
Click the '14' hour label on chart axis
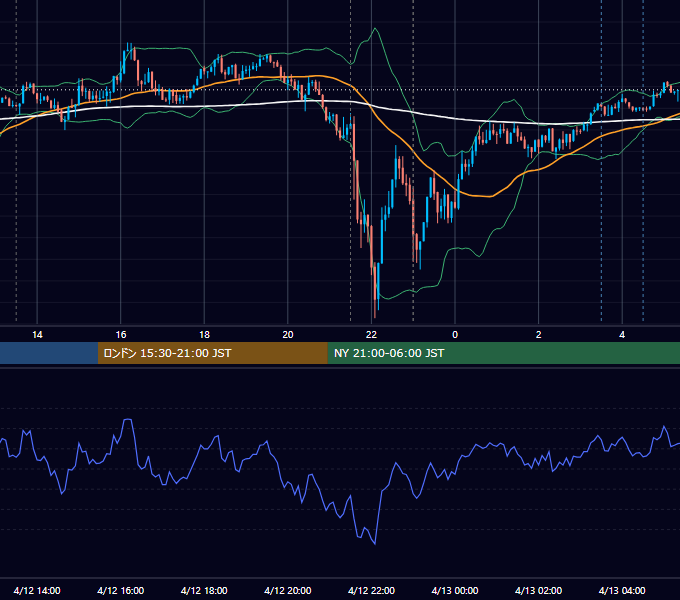37,335
